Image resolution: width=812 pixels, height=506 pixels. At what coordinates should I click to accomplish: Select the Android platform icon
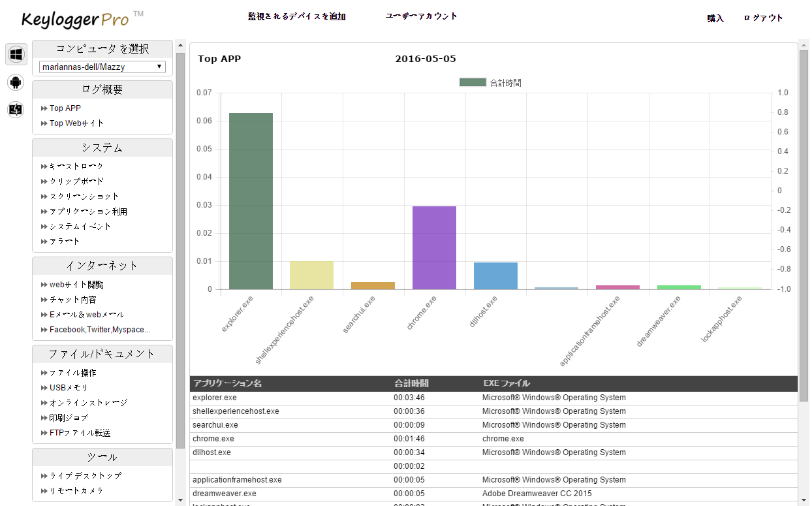(16, 82)
